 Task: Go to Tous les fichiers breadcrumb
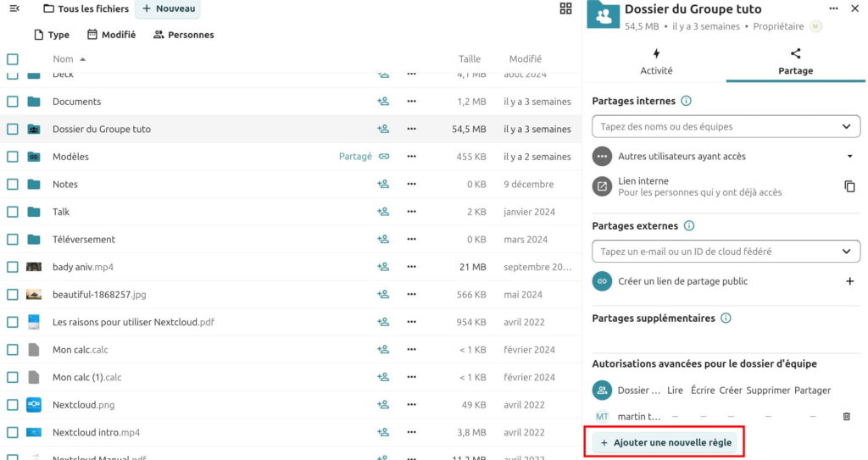click(x=86, y=8)
